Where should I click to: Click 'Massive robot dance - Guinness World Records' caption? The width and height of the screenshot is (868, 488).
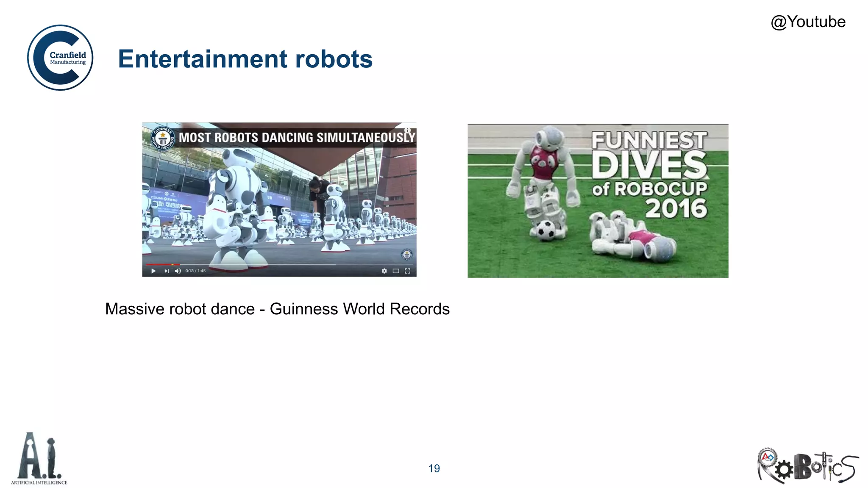click(277, 309)
